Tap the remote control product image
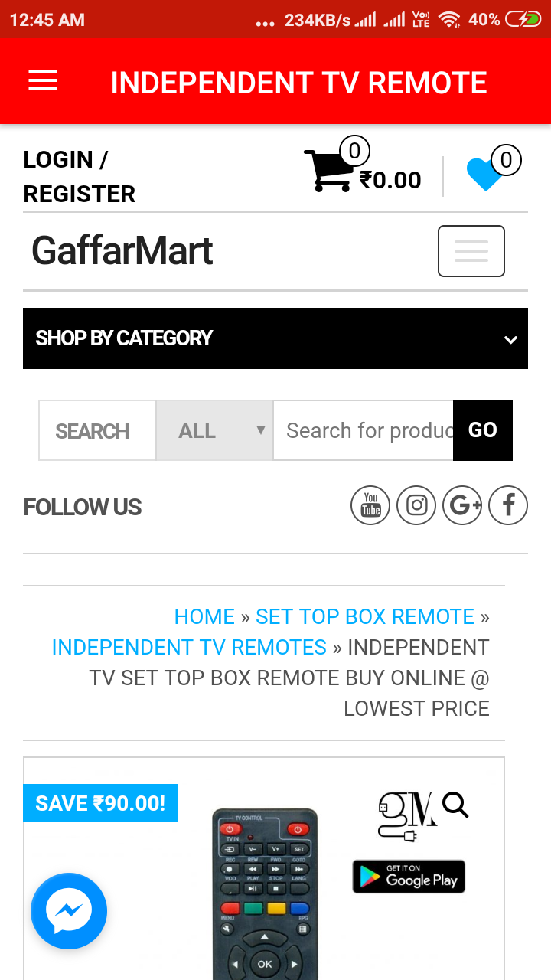This screenshot has width=551, height=980. (x=264, y=896)
